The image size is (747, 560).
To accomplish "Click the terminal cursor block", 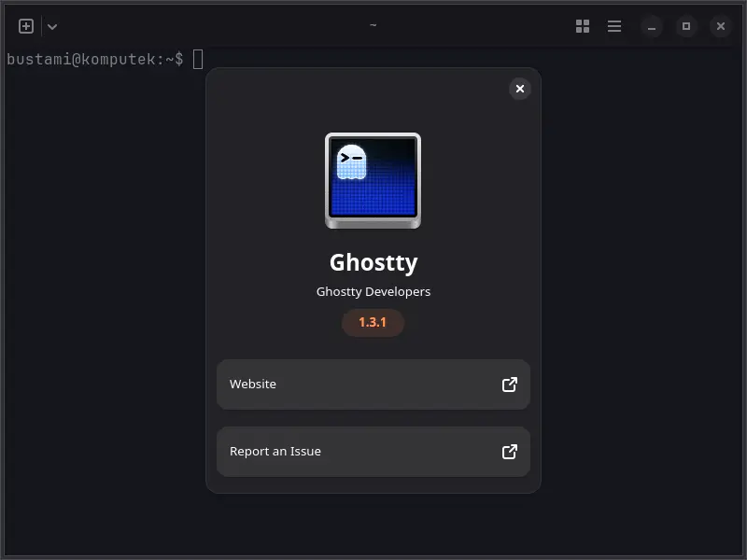I will click(198, 60).
